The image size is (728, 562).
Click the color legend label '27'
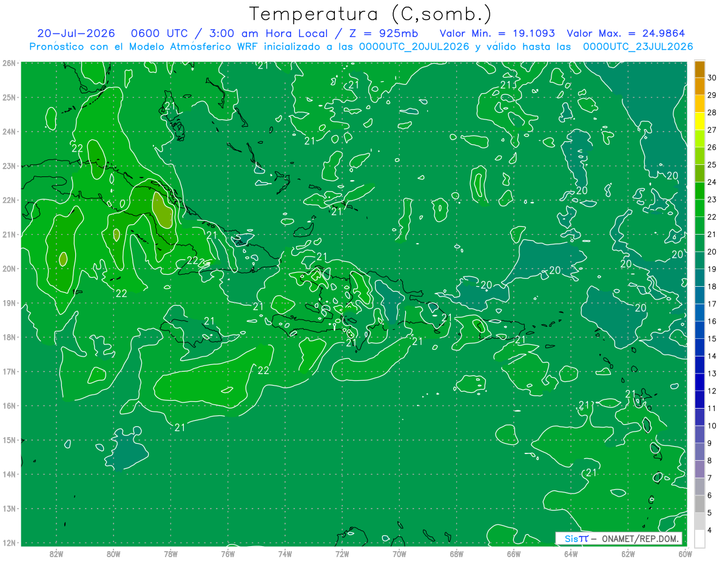[712, 130]
